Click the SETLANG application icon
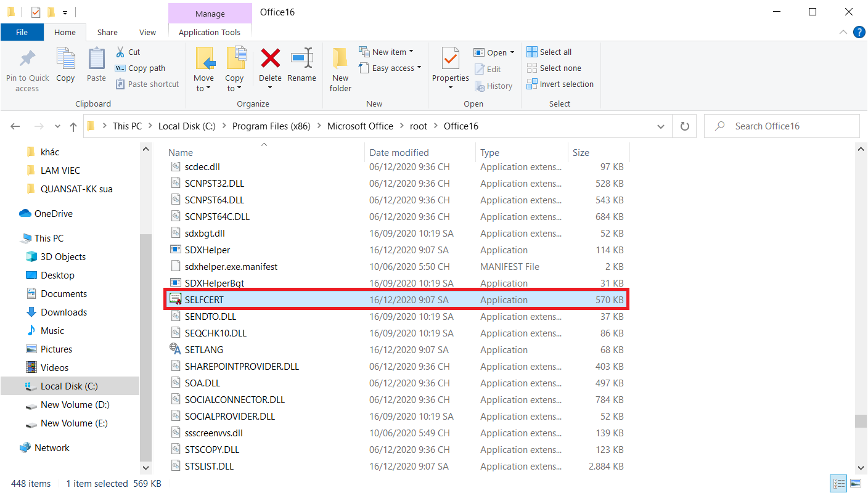This screenshot has height=493, width=868. click(175, 349)
